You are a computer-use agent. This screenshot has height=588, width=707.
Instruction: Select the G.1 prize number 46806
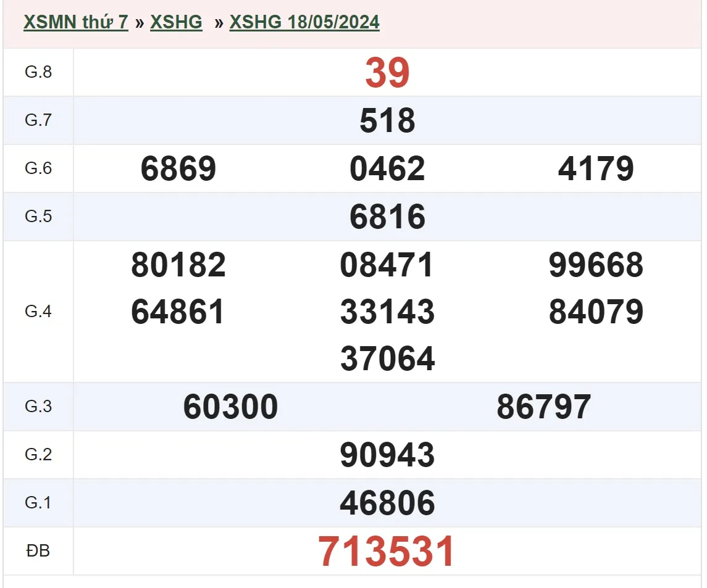click(387, 503)
